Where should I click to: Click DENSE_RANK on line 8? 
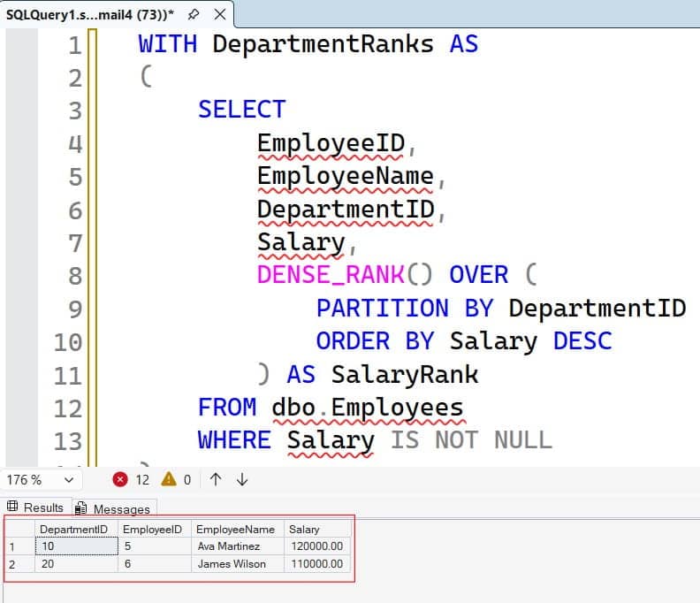tap(331, 275)
